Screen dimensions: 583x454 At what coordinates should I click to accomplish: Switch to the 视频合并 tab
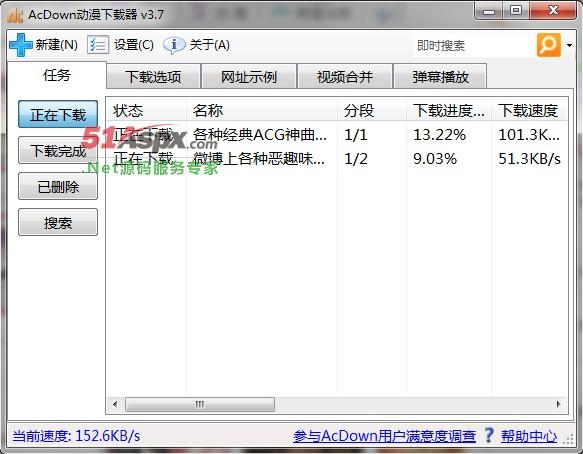pos(345,77)
